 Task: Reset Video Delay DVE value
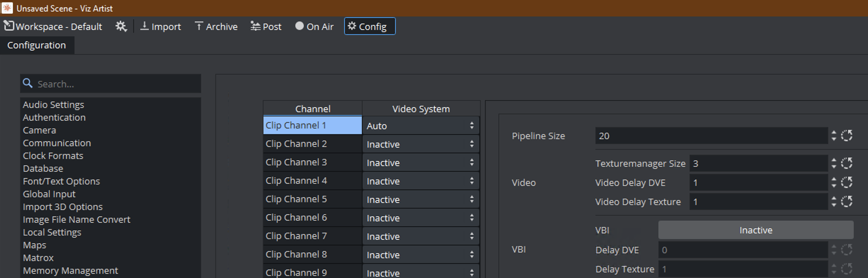[x=846, y=182]
